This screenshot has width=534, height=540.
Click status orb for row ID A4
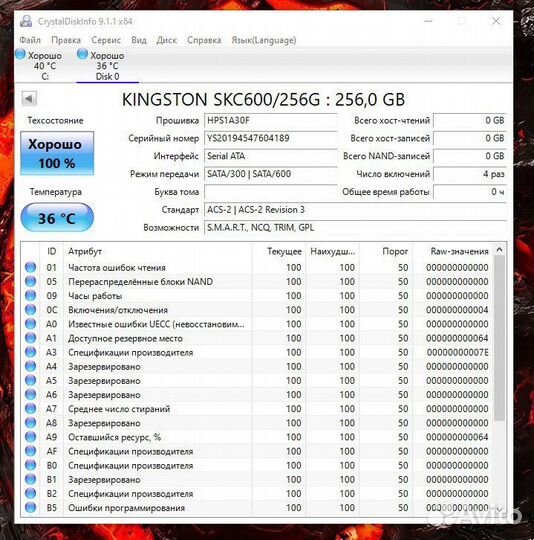31,366
